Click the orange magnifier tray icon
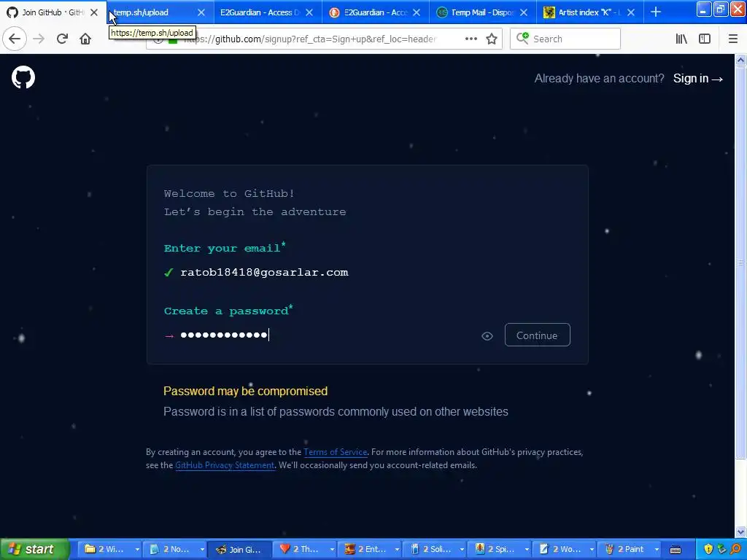The width and height of the screenshot is (747, 560). (735, 549)
